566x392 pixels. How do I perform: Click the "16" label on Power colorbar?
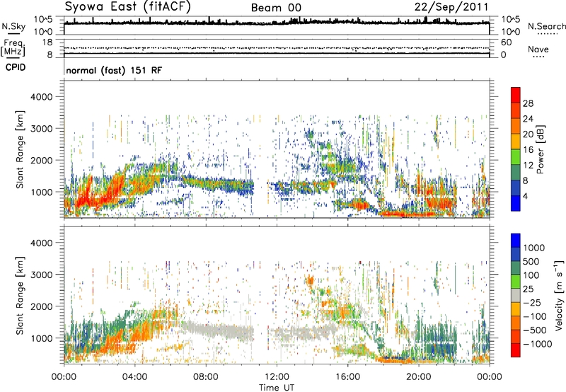(x=528, y=150)
